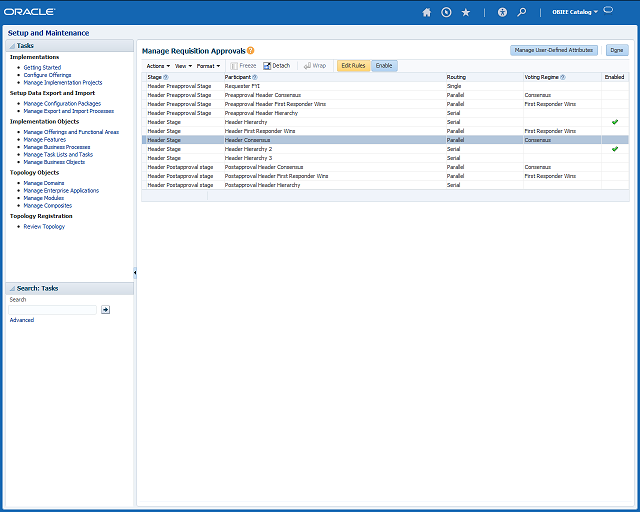
Task: Collapse the Search: Tasks panel
Action: click(12, 289)
